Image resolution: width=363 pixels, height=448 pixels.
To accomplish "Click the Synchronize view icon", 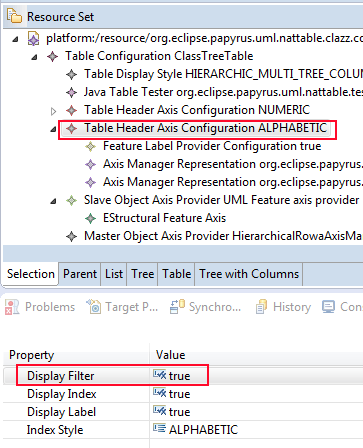I will pyautogui.click(x=177, y=307).
